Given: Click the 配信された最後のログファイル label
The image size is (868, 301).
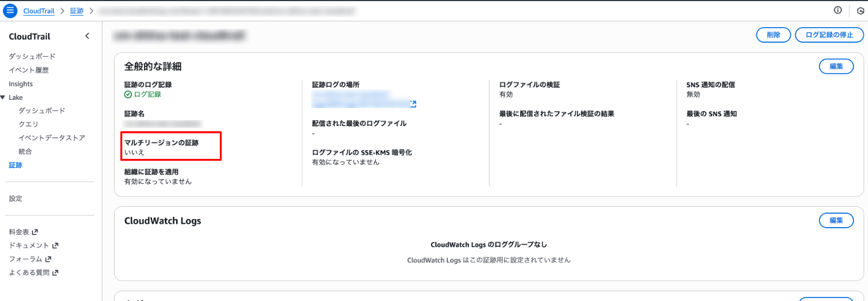Looking at the screenshot, I should [359, 123].
